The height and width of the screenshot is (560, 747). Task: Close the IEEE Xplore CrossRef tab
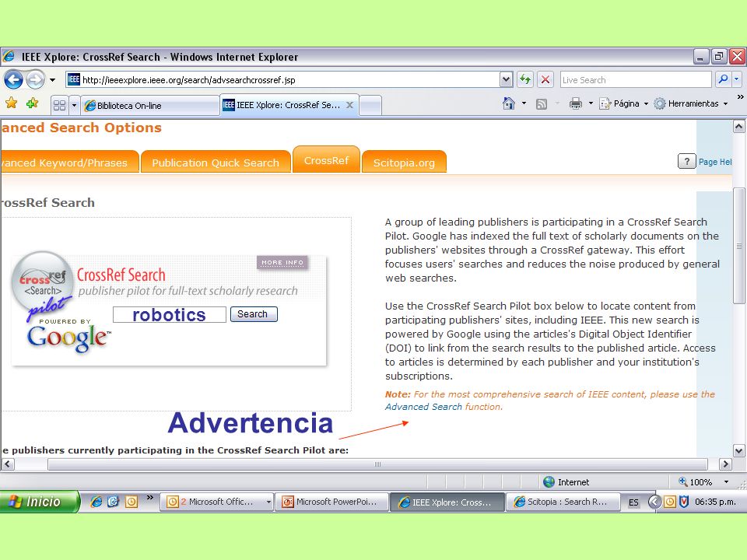349,105
